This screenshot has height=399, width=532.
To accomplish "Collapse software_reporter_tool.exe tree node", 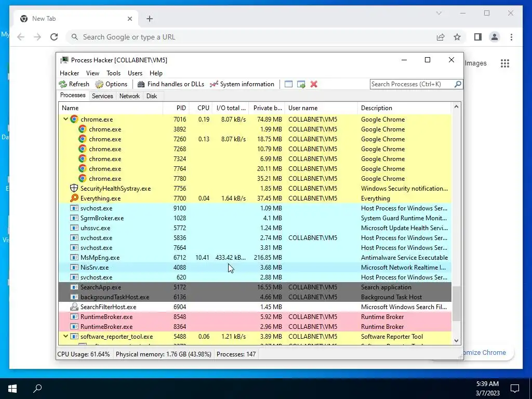I will tap(65, 336).
